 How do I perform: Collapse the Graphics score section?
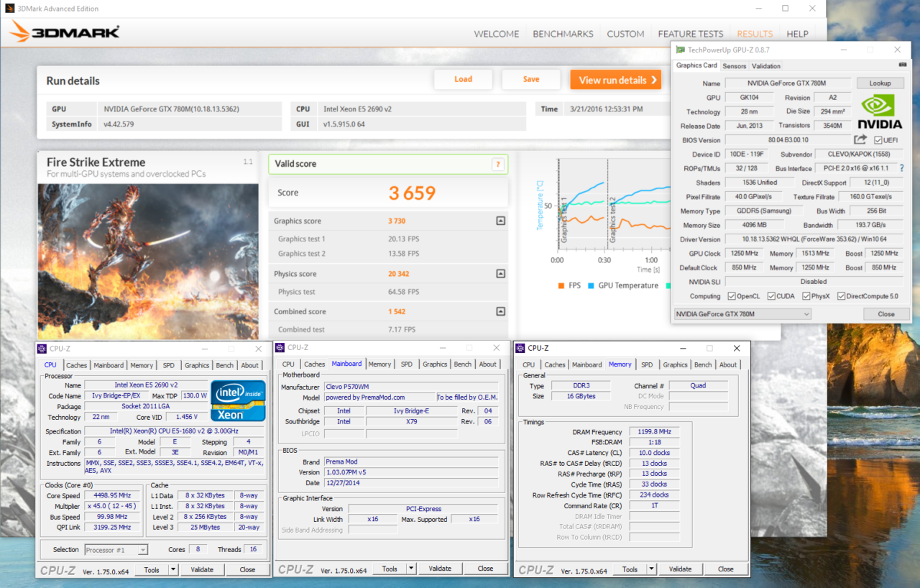[501, 221]
